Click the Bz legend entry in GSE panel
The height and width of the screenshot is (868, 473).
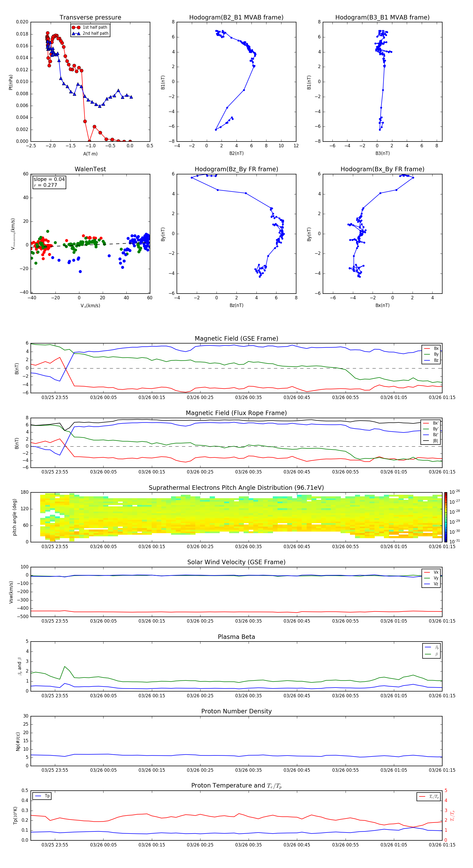pyautogui.click(x=431, y=360)
